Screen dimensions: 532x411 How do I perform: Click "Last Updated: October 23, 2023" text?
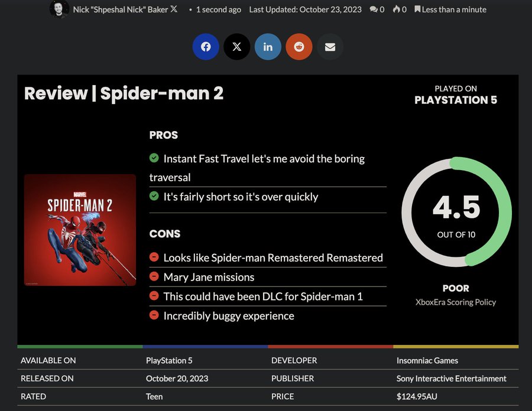(306, 9)
